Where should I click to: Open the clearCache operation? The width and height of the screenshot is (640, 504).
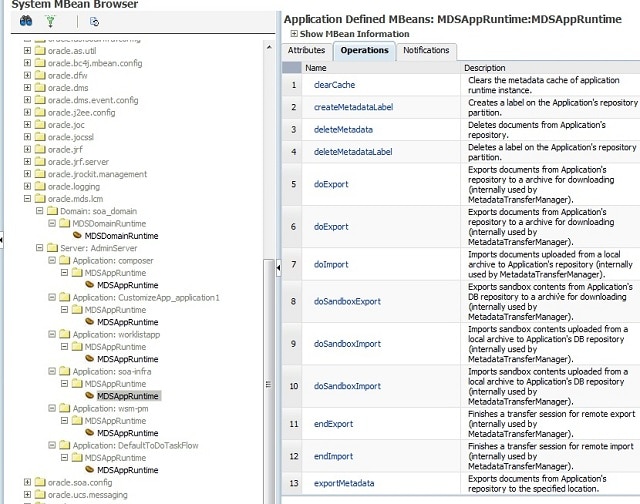coord(334,85)
